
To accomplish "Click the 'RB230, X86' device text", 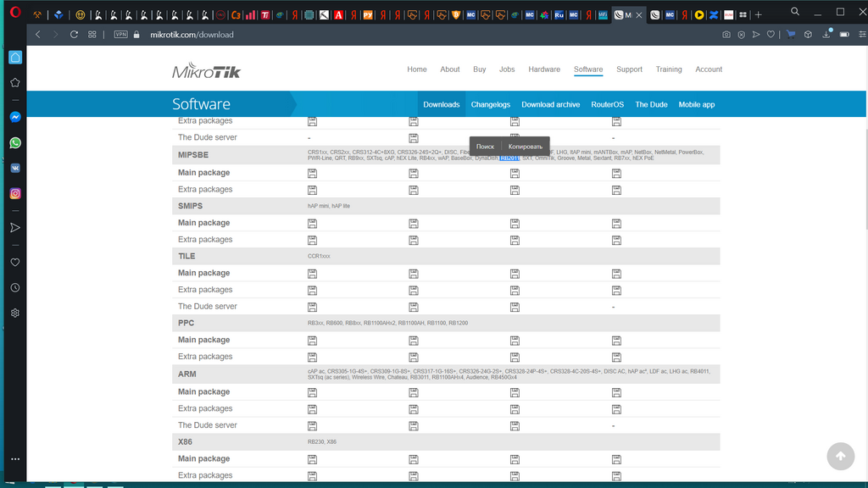I will (321, 442).
